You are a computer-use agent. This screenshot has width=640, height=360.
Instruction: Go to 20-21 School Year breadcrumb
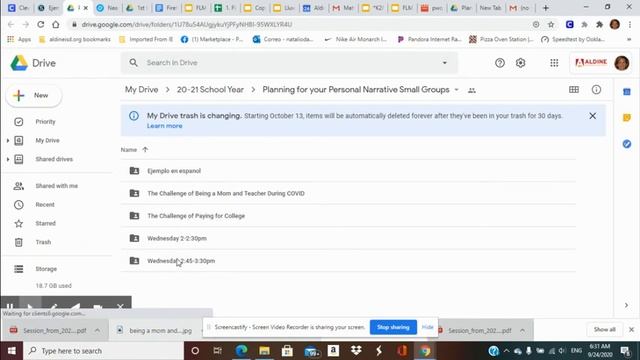[x=210, y=90]
